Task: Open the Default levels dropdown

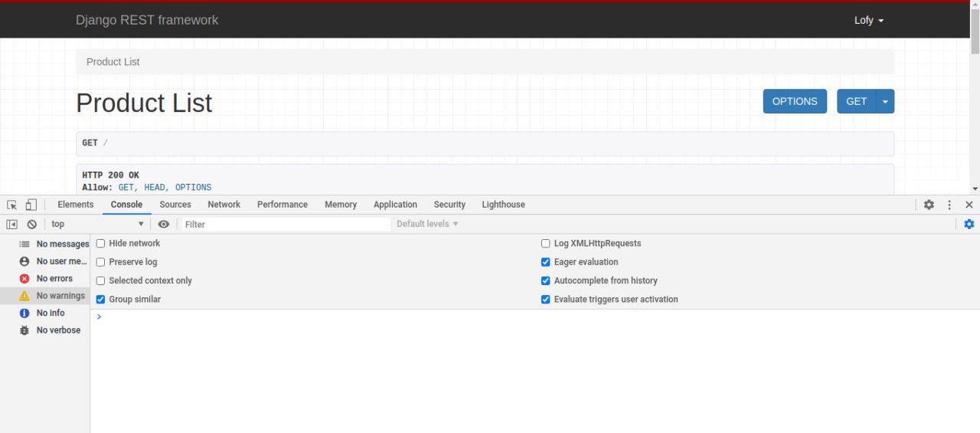Action: (x=427, y=225)
